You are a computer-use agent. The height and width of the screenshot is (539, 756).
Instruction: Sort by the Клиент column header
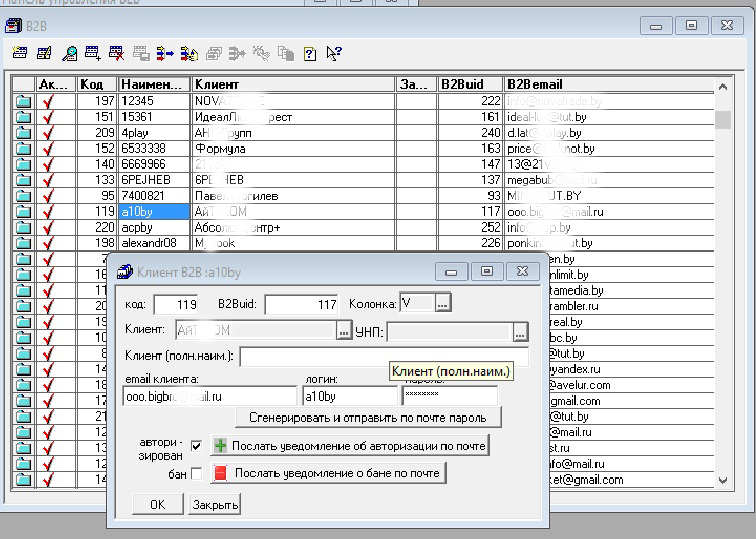pos(292,85)
